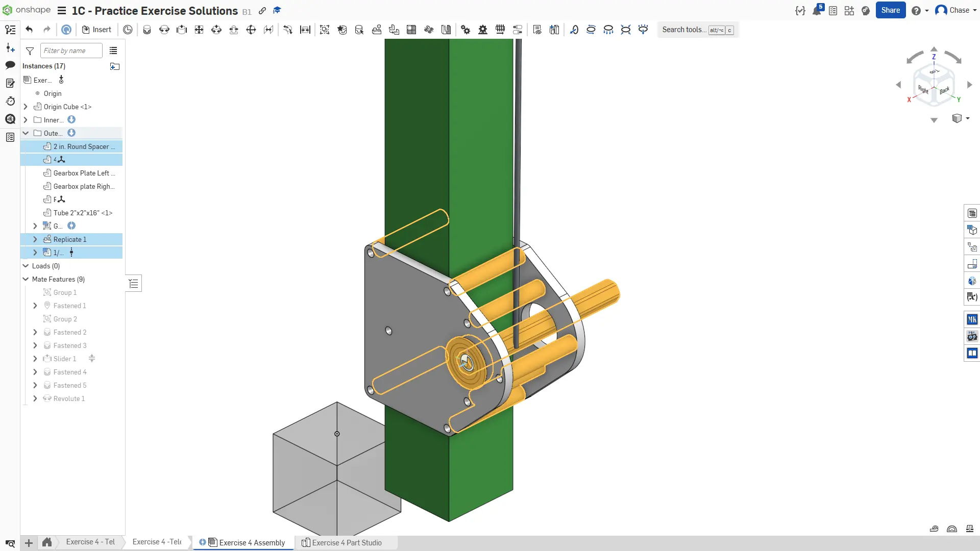Click the Share button
Image resolution: width=980 pixels, height=551 pixels.
(890, 10)
